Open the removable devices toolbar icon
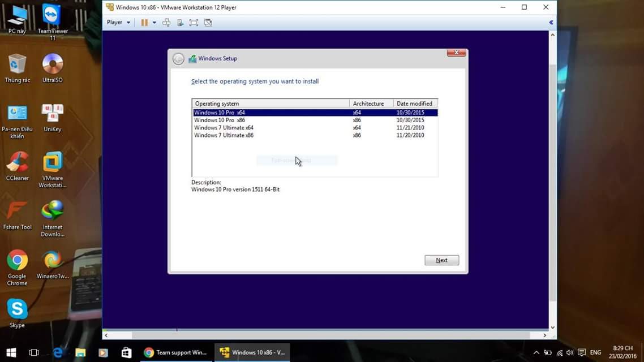Image resolution: width=644 pixels, height=362 pixels. 180,23
